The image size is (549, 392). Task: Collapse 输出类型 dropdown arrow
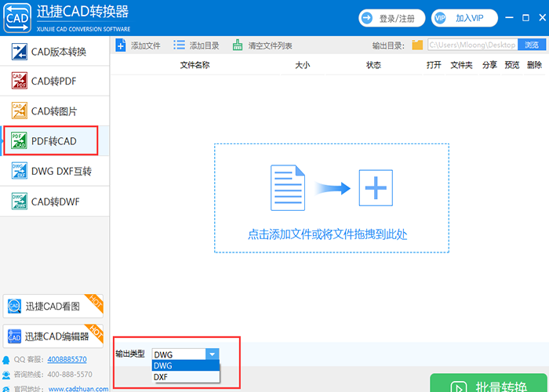coord(213,354)
